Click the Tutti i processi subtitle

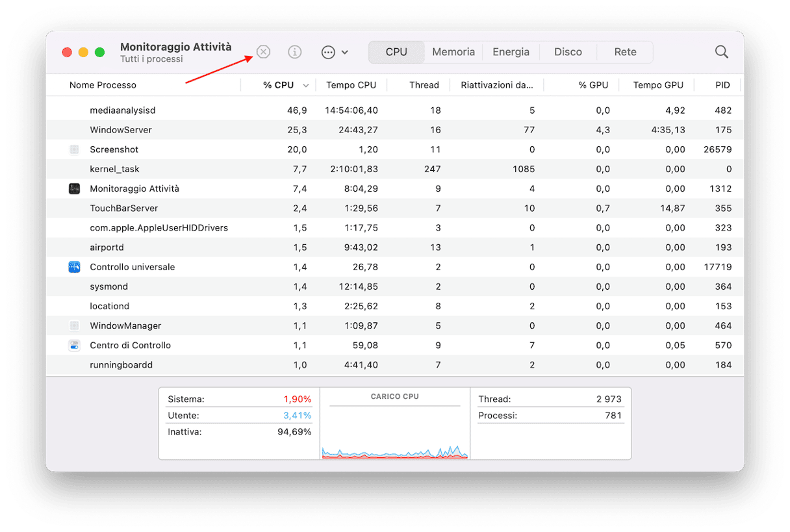coord(151,59)
